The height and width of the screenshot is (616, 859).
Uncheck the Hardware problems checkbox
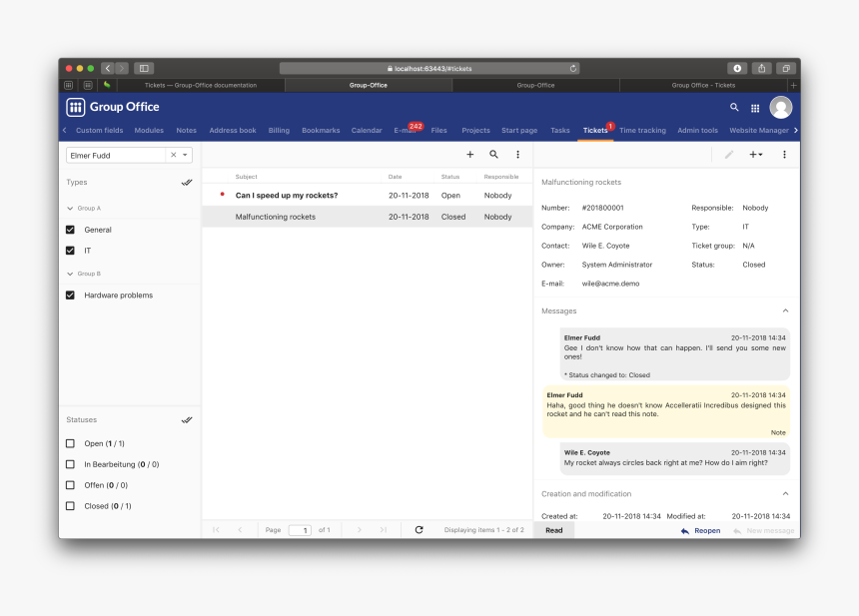(x=70, y=296)
